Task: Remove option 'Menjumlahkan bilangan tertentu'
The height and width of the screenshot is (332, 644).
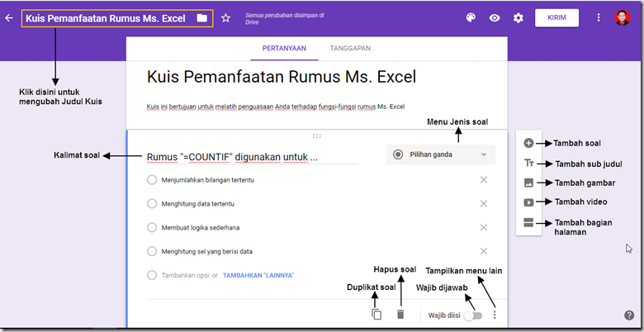Action: [483, 180]
